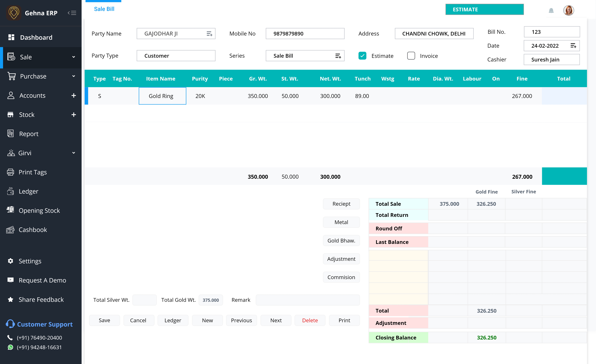Save the current sale bill

click(x=104, y=320)
